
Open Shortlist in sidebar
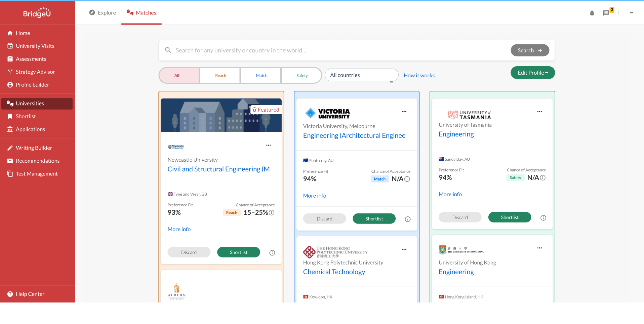37,116
